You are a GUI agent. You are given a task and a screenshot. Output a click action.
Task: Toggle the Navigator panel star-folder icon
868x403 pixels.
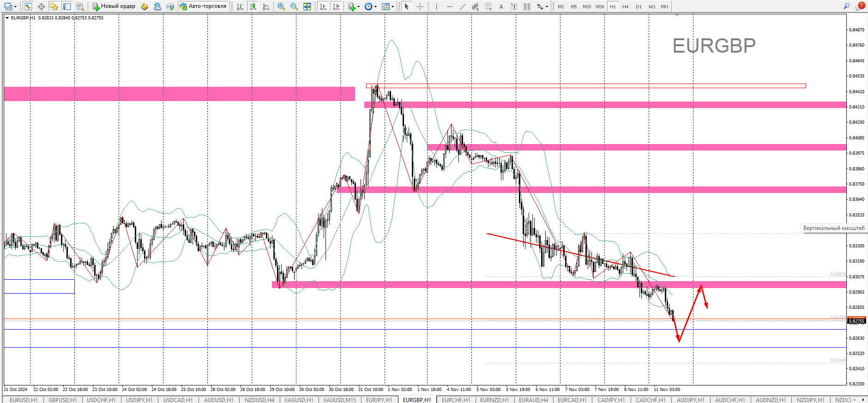(x=54, y=6)
